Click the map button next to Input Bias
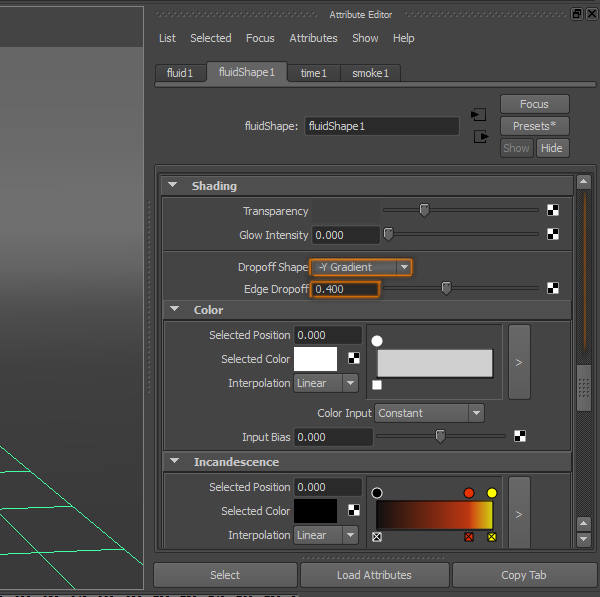The width and height of the screenshot is (600, 597). [520, 436]
